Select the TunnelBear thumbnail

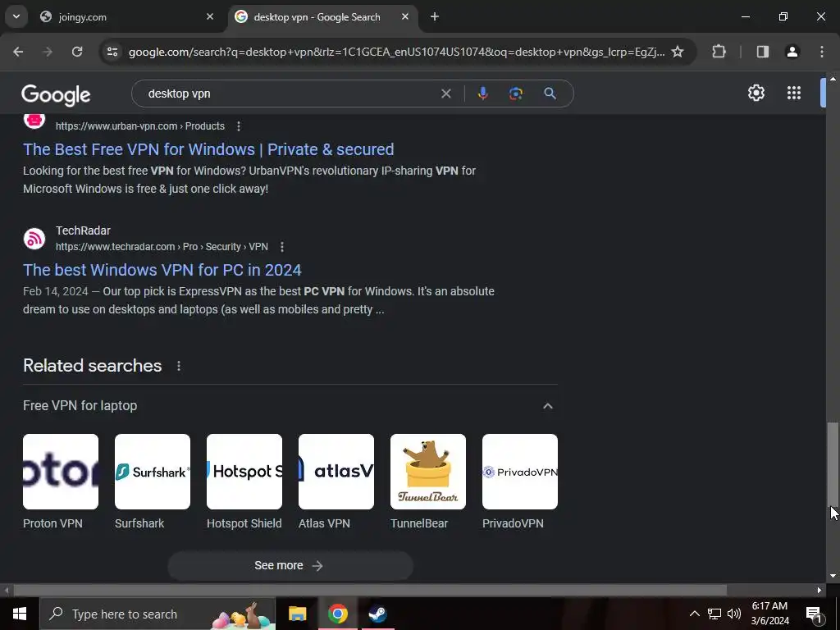pyautogui.click(x=428, y=472)
